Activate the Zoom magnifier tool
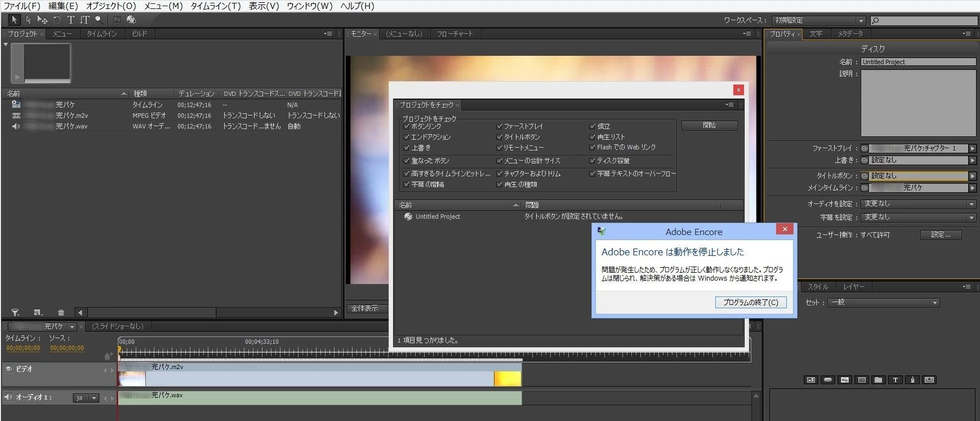The width and height of the screenshot is (980, 421). pyautogui.click(x=99, y=20)
